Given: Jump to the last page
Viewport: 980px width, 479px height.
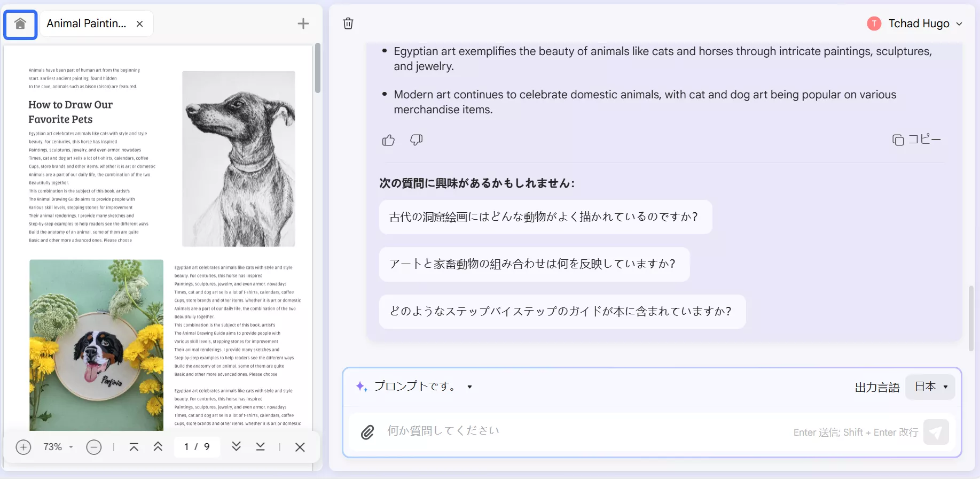Looking at the screenshot, I should click(x=260, y=447).
